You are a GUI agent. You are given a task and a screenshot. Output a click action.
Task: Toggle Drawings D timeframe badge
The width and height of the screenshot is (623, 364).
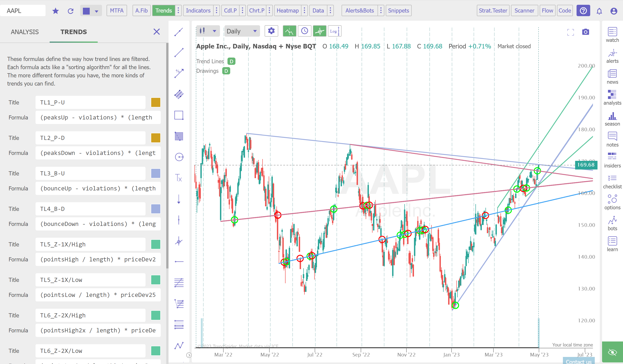[x=226, y=71]
